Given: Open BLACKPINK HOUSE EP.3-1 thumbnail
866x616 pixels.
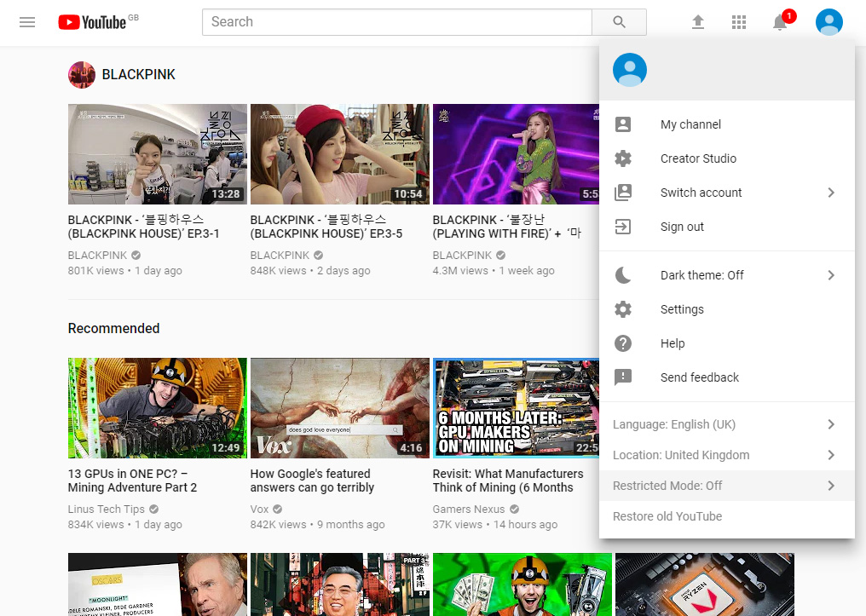Looking at the screenshot, I should pyautogui.click(x=158, y=154).
